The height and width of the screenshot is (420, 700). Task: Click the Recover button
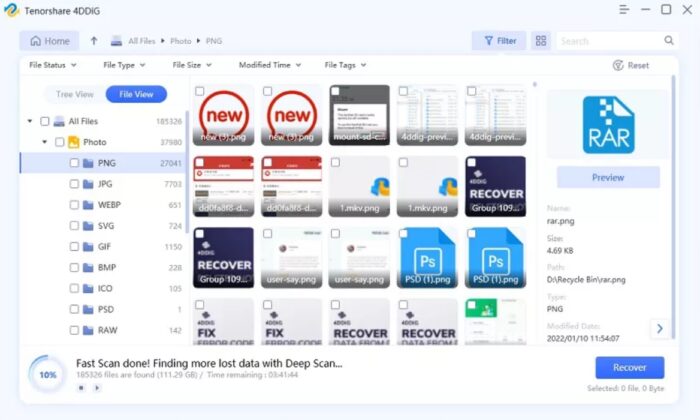(x=629, y=367)
